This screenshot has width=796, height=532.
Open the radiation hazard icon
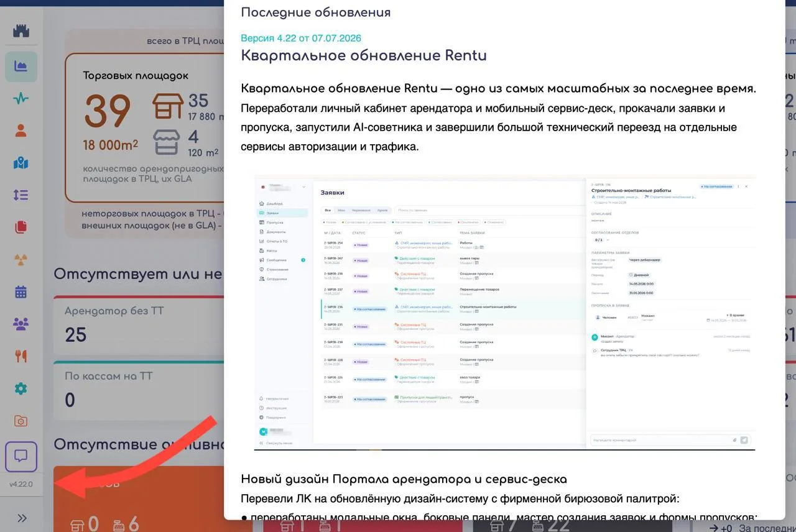pyautogui.click(x=21, y=260)
